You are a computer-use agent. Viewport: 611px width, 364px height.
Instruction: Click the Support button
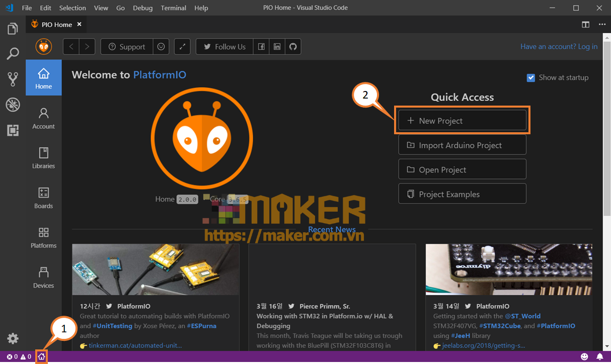click(x=127, y=47)
